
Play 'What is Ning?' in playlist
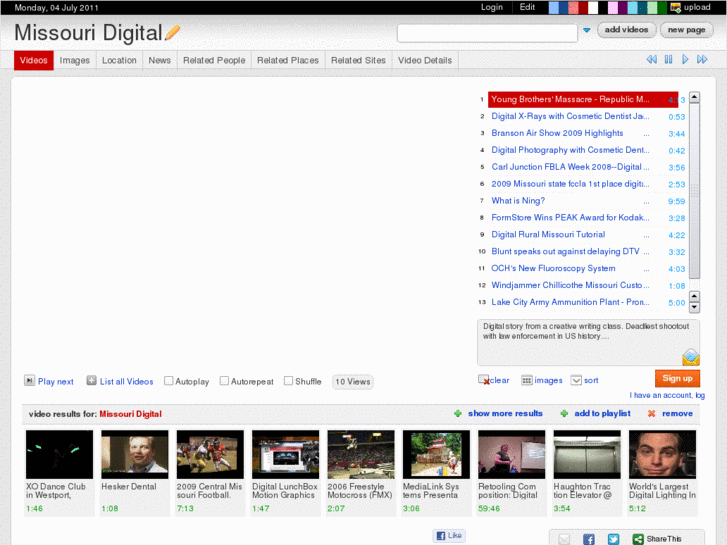click(518, 201)
